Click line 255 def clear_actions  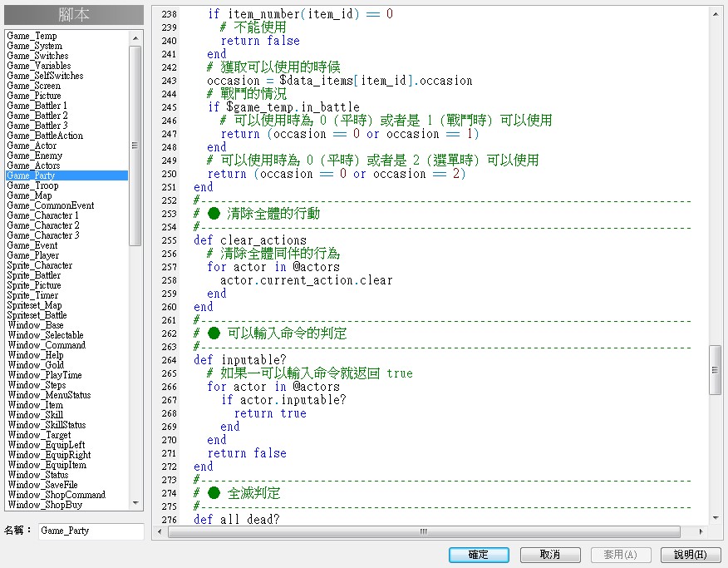(x=250, y=240)
